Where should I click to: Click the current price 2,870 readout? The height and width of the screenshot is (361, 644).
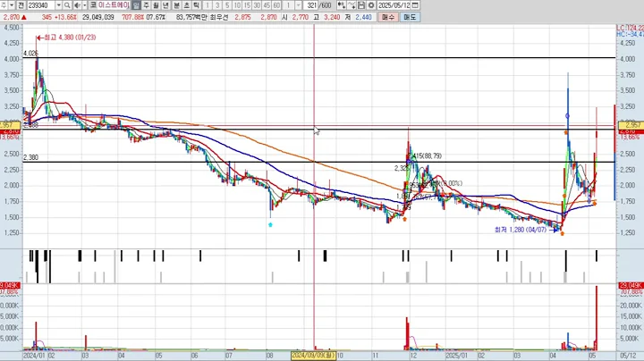pos(11,17)
